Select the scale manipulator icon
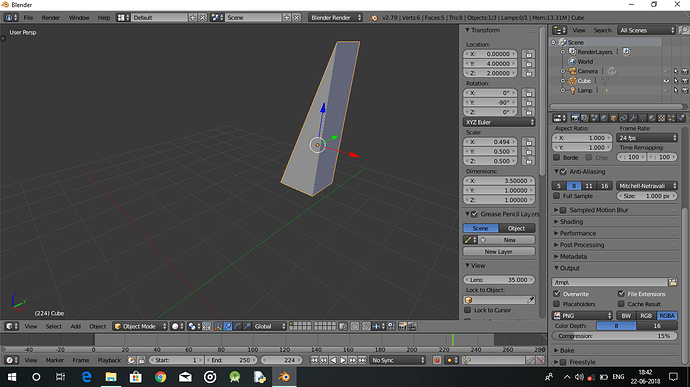 coord(247,326)
